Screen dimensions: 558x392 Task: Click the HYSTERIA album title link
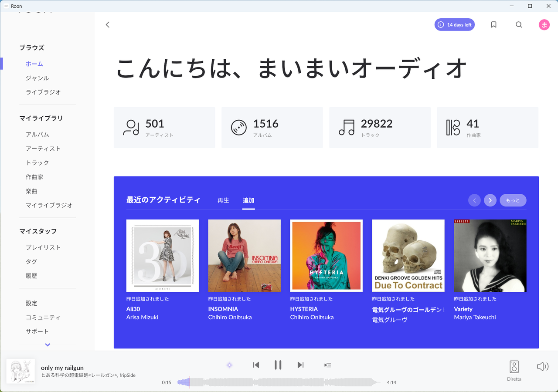(x=304, y=309)
